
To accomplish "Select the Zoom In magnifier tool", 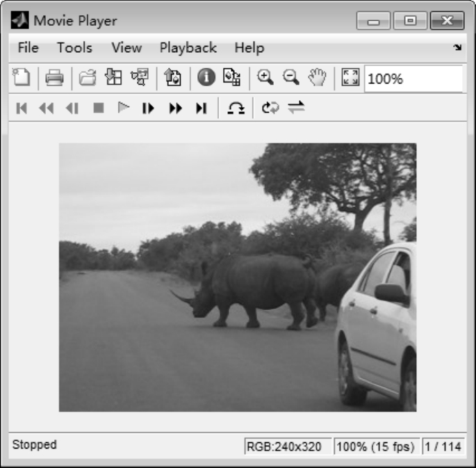I will click(265, 77).
